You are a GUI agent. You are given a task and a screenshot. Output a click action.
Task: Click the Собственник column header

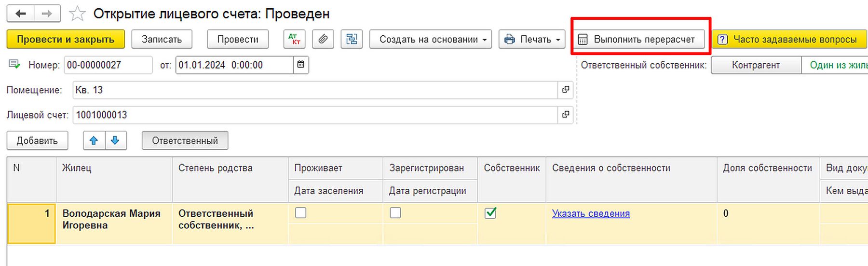(512, 179)
